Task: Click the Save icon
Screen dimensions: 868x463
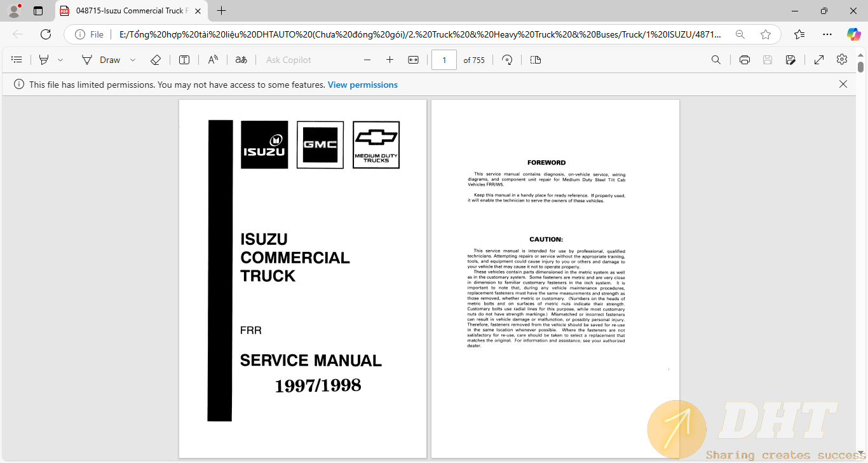Action: coord(768,60)
